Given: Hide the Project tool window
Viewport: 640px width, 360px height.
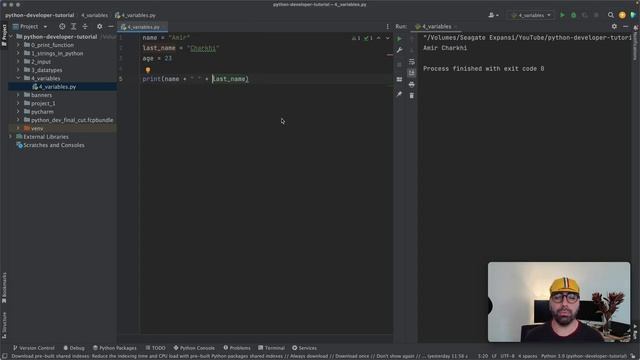Looking at the screenshot, I should (111, 27).
